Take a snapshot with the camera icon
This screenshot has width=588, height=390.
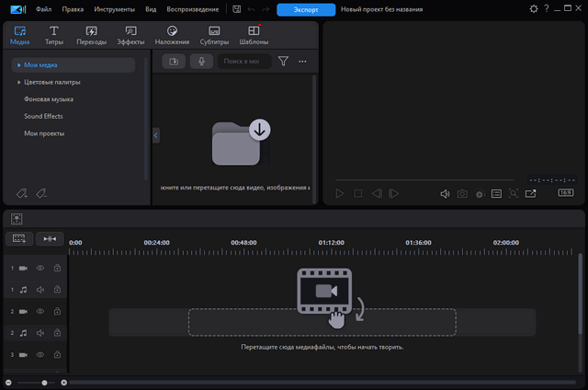tap(463, 194)
